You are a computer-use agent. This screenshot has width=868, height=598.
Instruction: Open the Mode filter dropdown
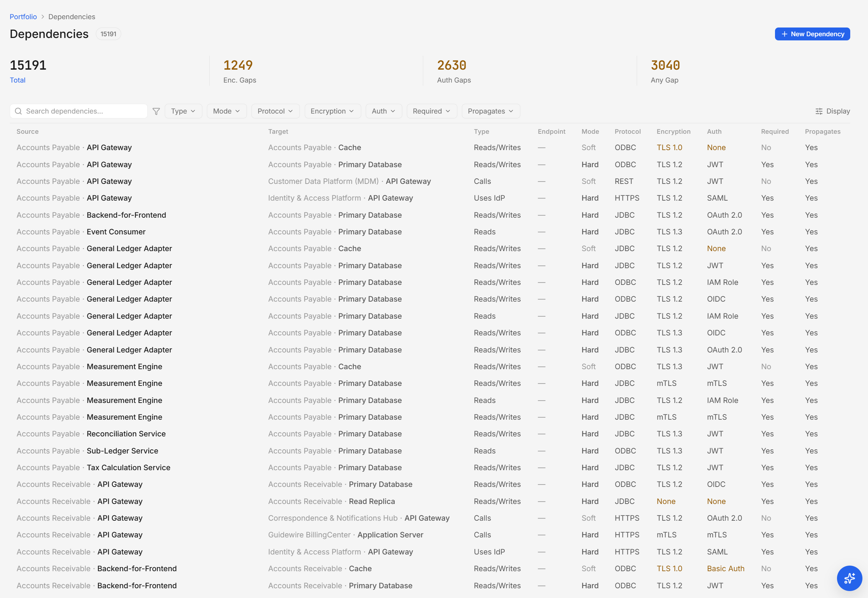[x=226, y=111]
